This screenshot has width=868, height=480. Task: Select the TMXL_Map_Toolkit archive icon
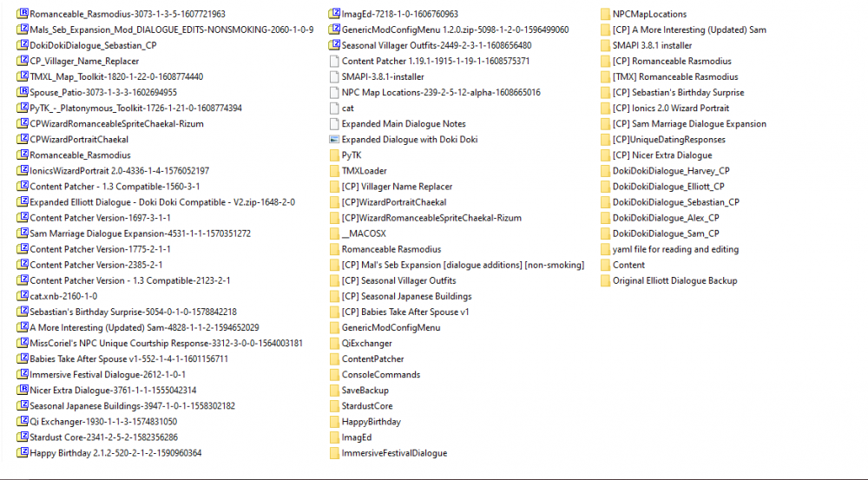click(x=23, y=76)
